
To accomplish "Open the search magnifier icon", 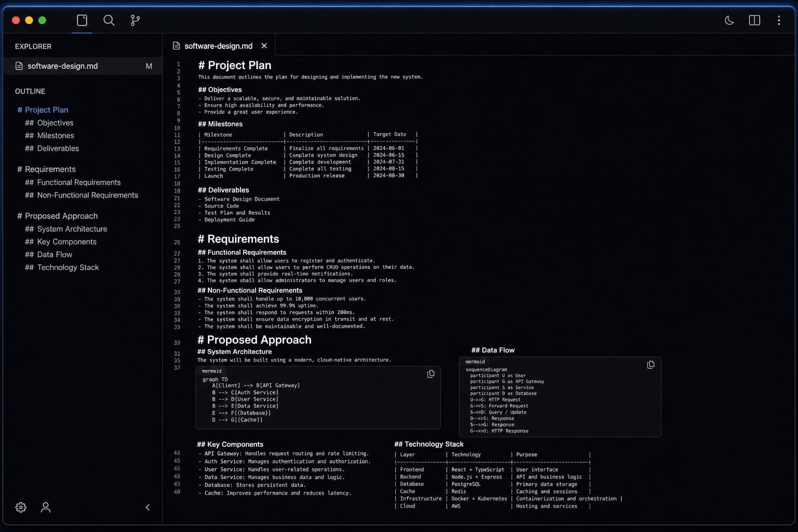I will (x=109, y=20).
